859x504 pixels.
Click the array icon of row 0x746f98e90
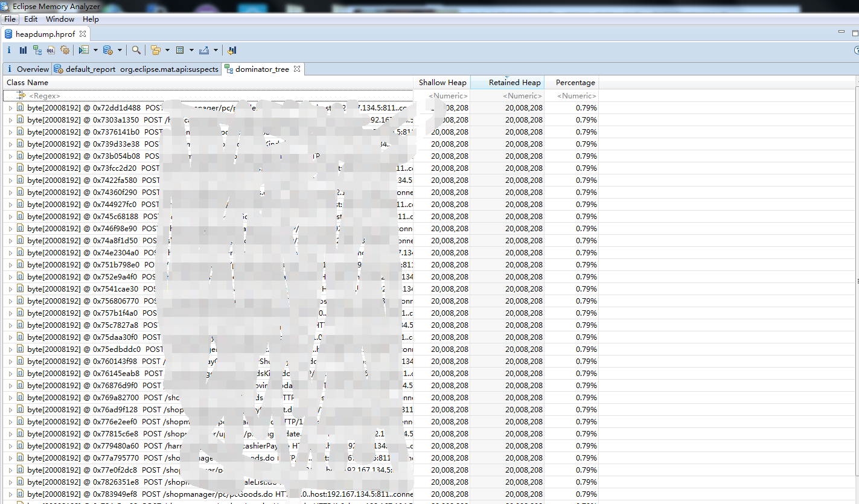pyautogui.click(x=20, y=228)
